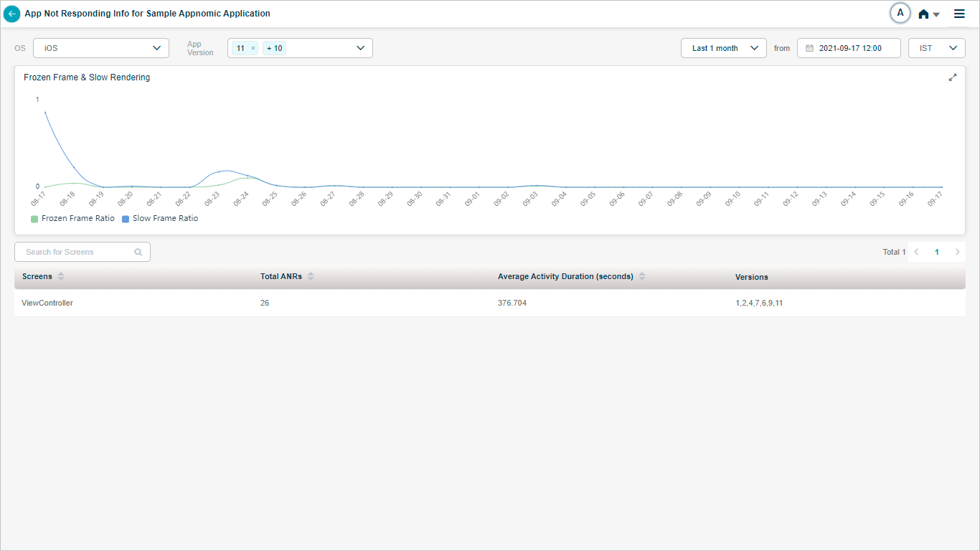The image size is (980, 551).
Task: Click the 09-17 label on chart axis
Action: 935,199
